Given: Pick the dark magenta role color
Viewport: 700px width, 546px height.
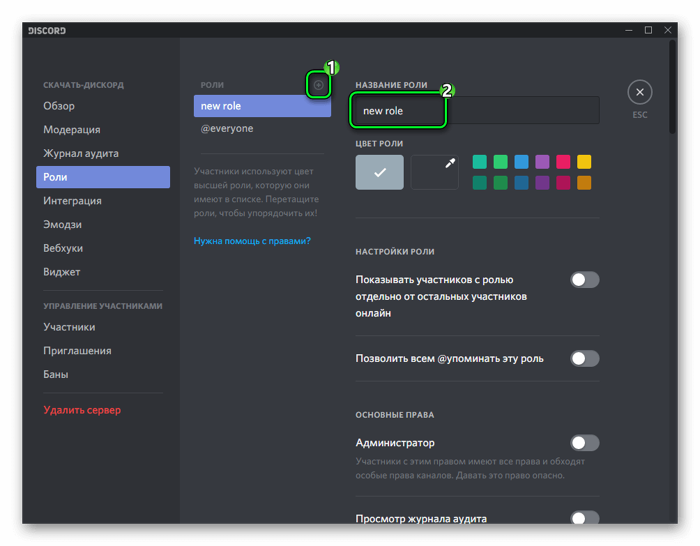Looking at the screenshot, I should pyautogui.click(x=563, y=183).
